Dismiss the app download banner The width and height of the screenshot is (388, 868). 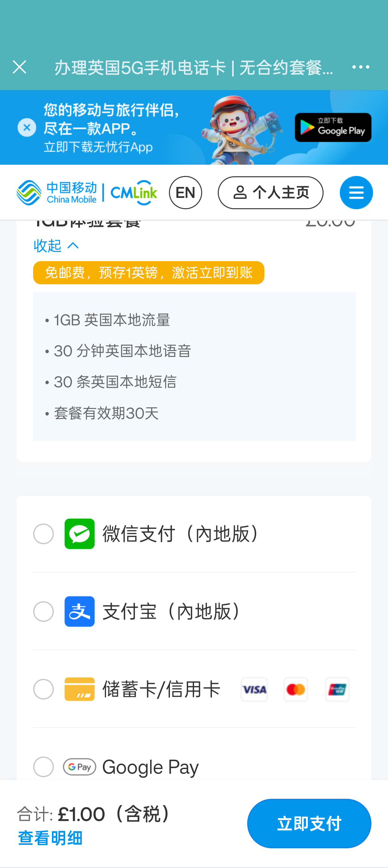(x=27, y=127)
